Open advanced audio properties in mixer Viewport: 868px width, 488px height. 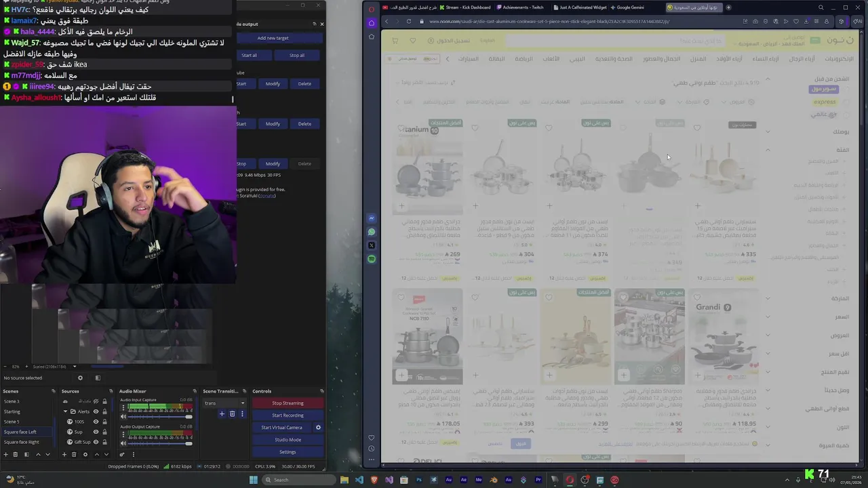[x=123, y=455]
